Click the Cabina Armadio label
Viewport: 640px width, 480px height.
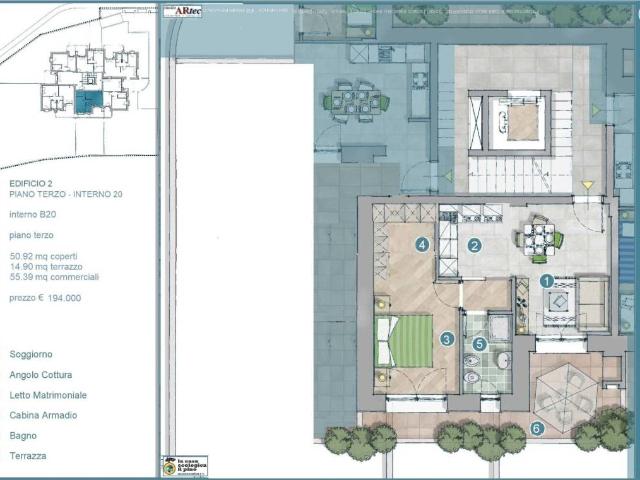tap(43, 415)
